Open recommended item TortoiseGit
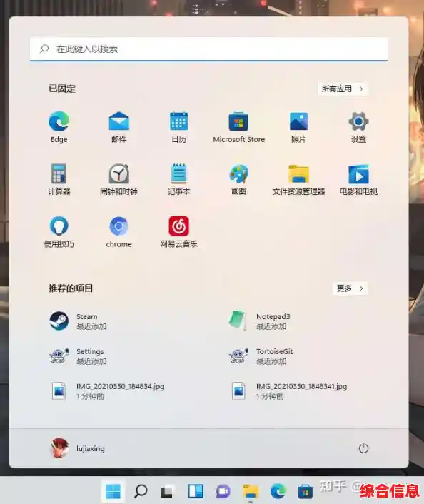The height and width of the screenshot is (504, 424). pos(261,356)
